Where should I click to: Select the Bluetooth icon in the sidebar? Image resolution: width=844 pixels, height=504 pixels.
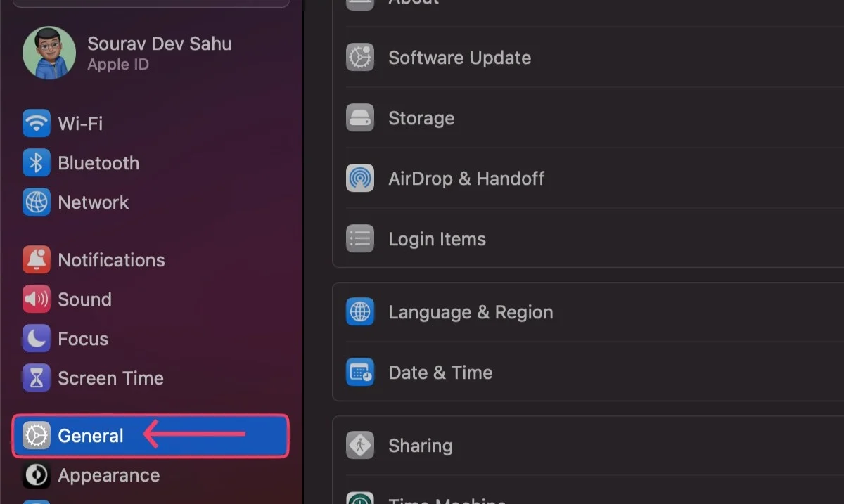(37, 163)
